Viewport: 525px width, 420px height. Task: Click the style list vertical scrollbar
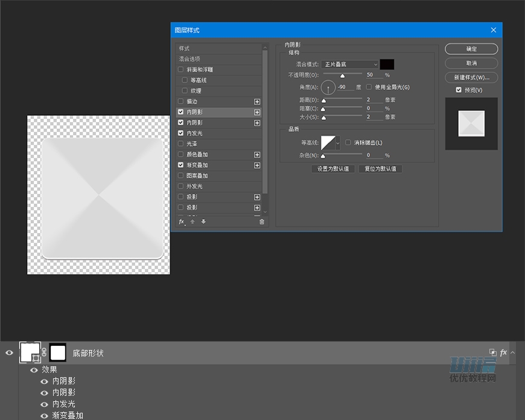click(265, 122)
